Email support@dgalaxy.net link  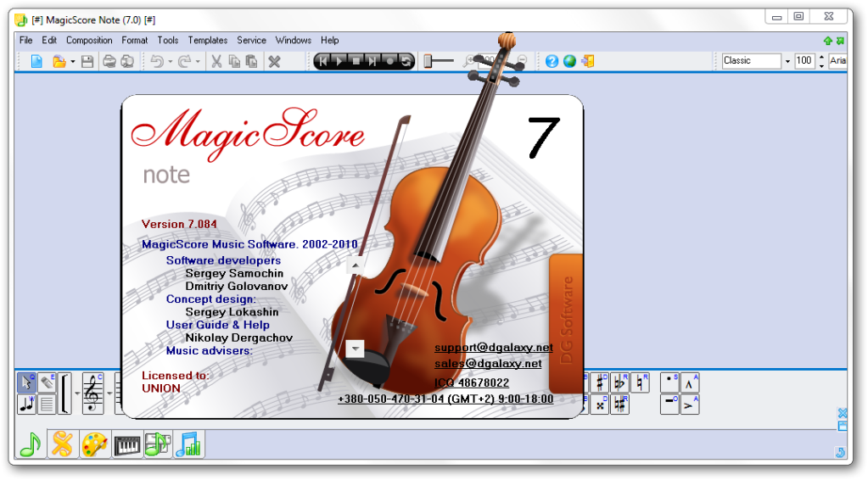493,348
